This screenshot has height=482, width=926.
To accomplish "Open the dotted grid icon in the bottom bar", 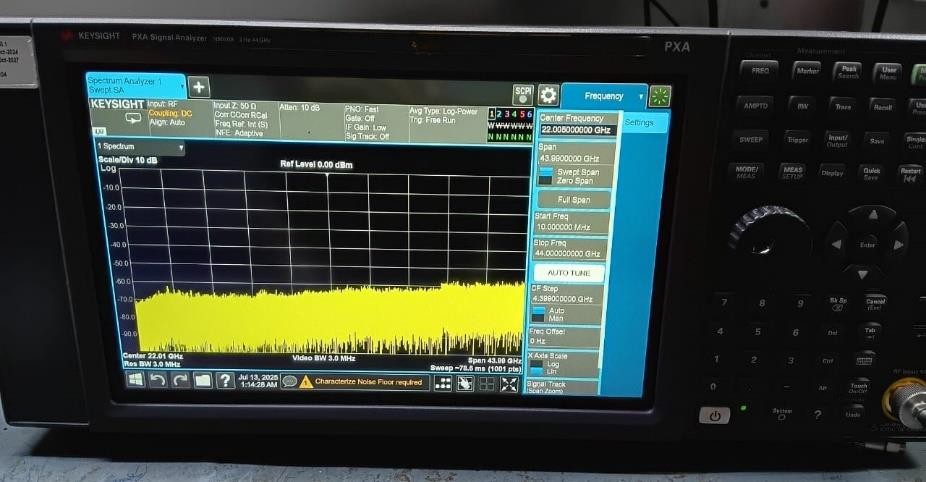I will [x=443, y=383].
